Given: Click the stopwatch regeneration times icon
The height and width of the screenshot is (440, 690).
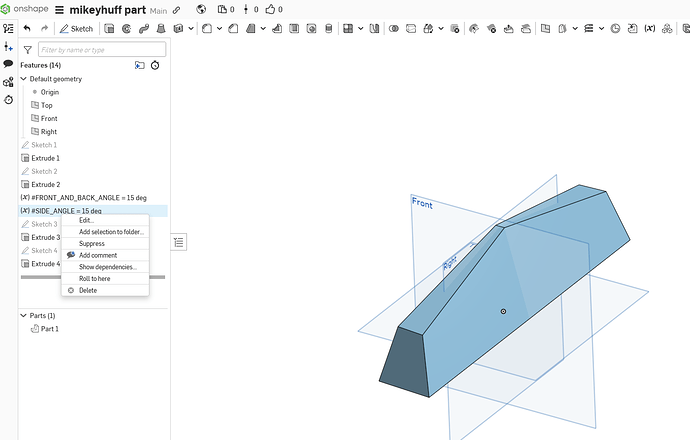Looking at the screenshot, I should point(155,65).
